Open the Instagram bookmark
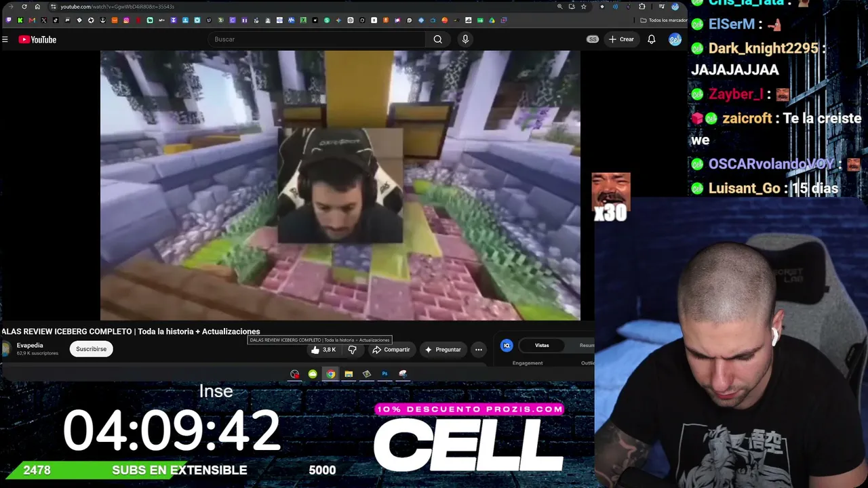868x488 pixels. point(126,20)
